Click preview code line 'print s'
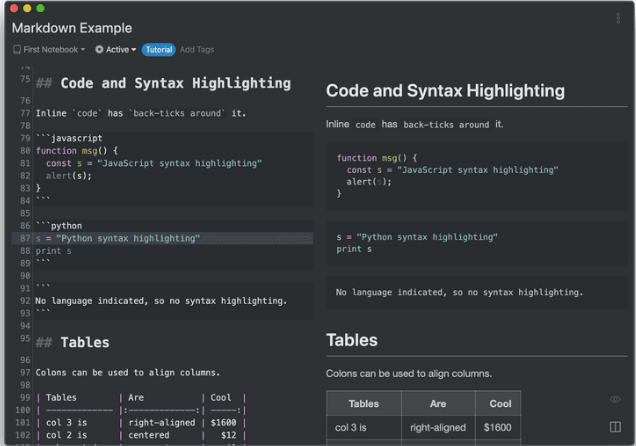This screenshot has width=636, height=446. 354,249
